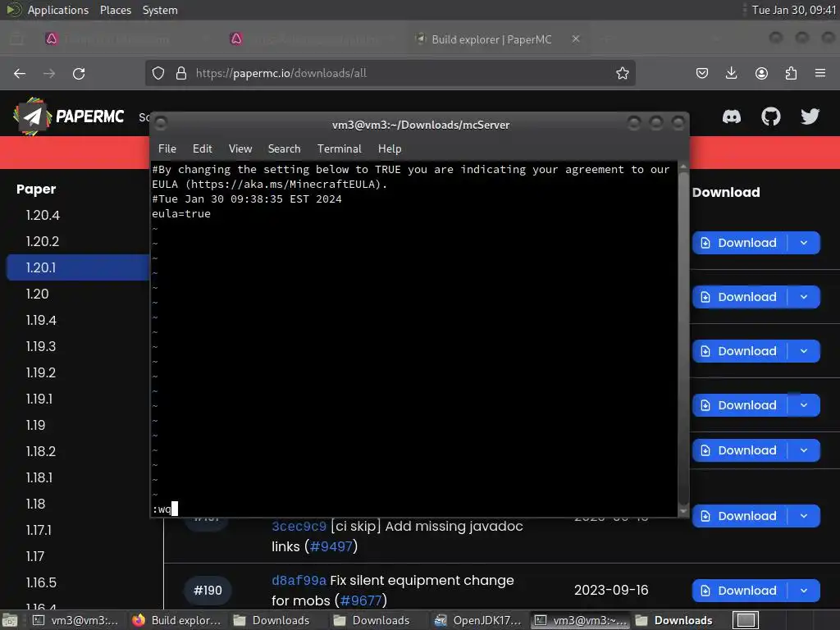Image resolution: width=840 pixels, height=630 pixels.
Task: Bookmark this page with star icon
Action: (x=622, y=73)
